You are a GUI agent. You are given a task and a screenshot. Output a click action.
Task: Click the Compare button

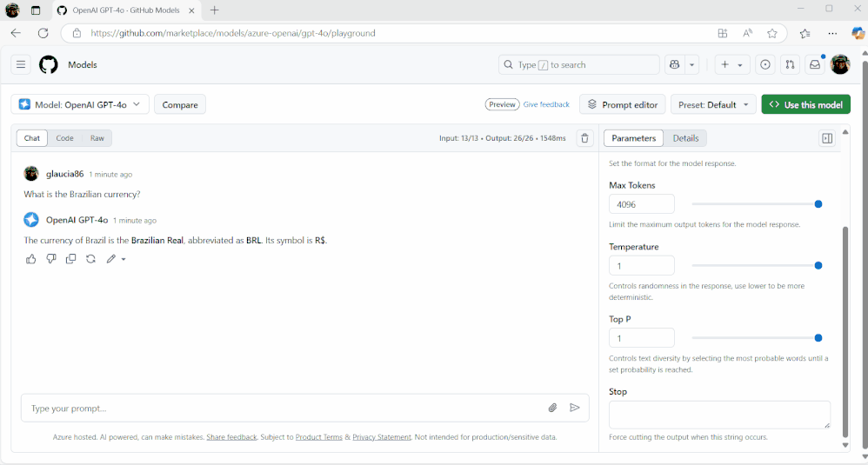[180, 104]
